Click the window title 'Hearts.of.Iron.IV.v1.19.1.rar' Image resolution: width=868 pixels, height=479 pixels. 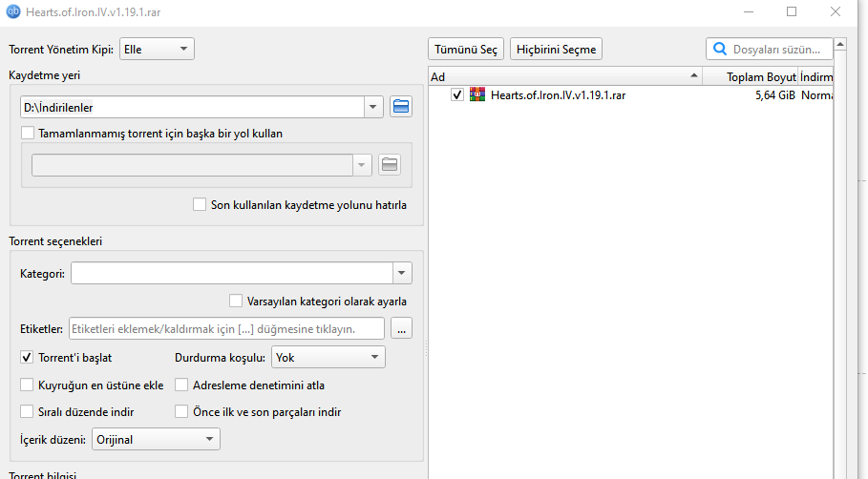(x=93, y=12)
